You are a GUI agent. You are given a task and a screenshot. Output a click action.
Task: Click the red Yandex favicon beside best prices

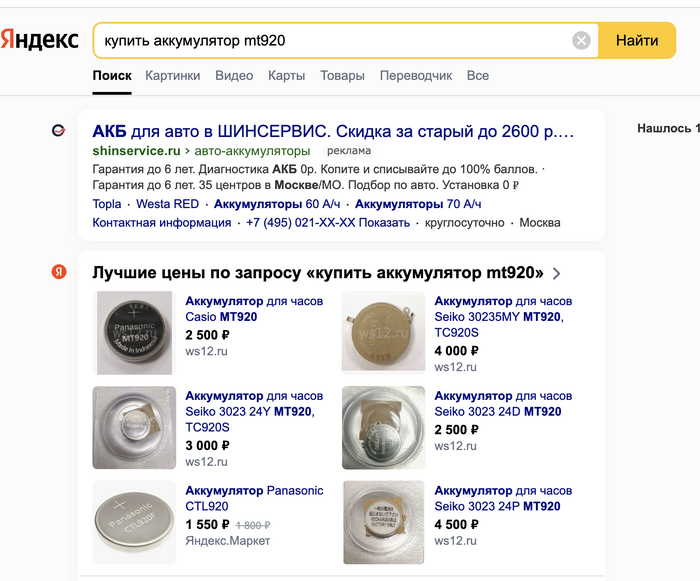click(x=59, y=272)
